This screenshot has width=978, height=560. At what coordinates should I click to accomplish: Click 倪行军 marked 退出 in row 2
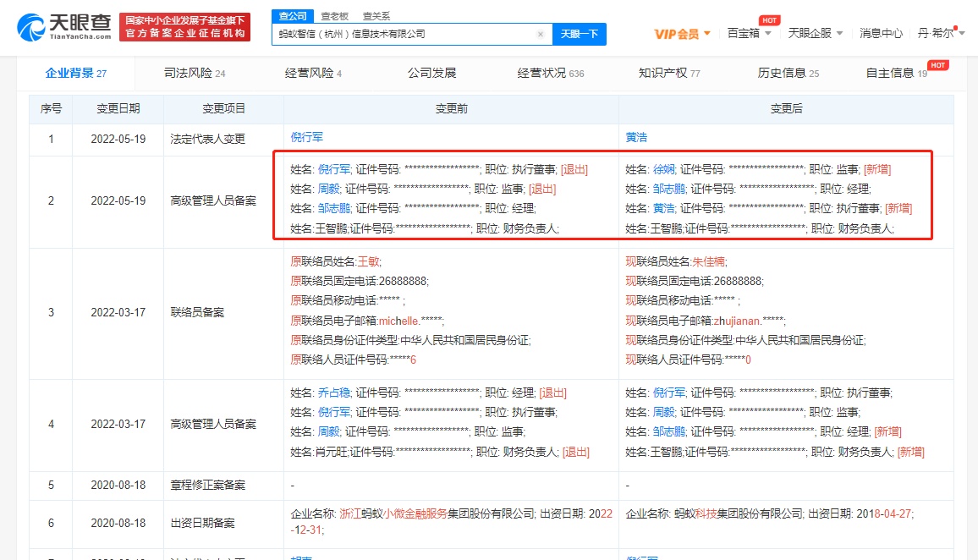coord(334,170)
